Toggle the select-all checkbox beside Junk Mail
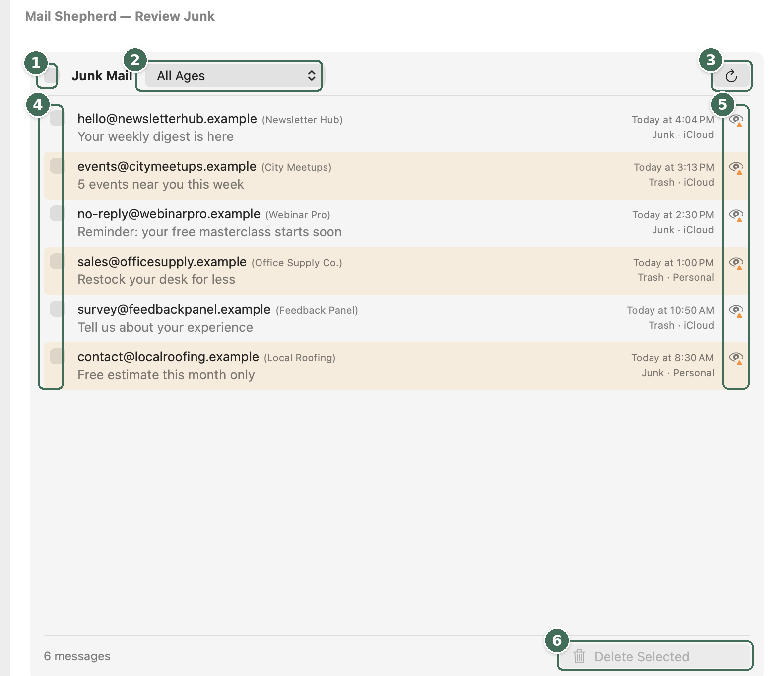 (x=51, y=76)
